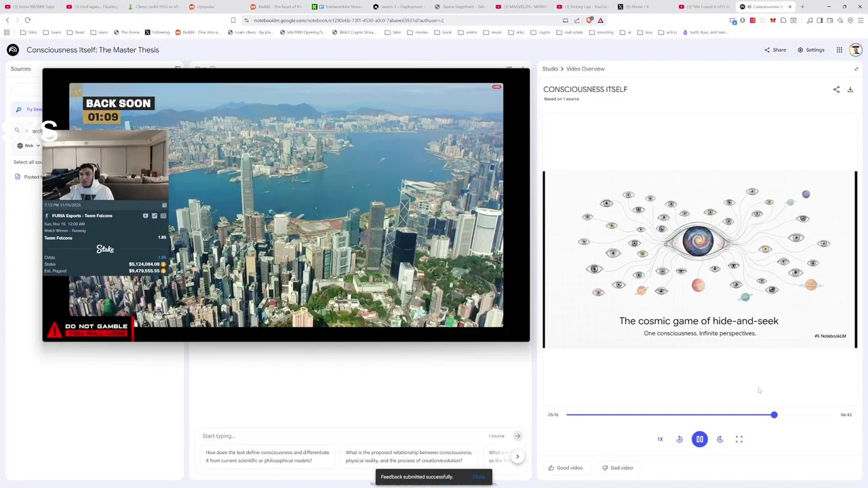
Task: Reload the current page
Action: (27, 20)
